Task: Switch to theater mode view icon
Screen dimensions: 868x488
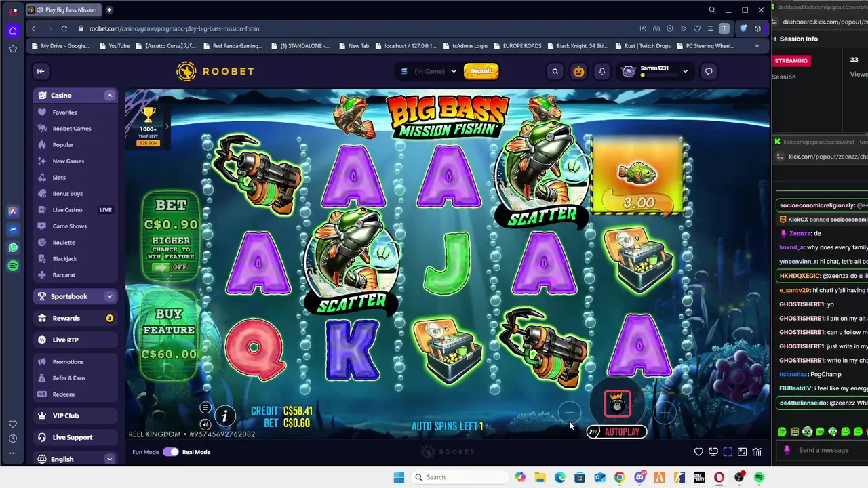Action: (x=743, y=452)
